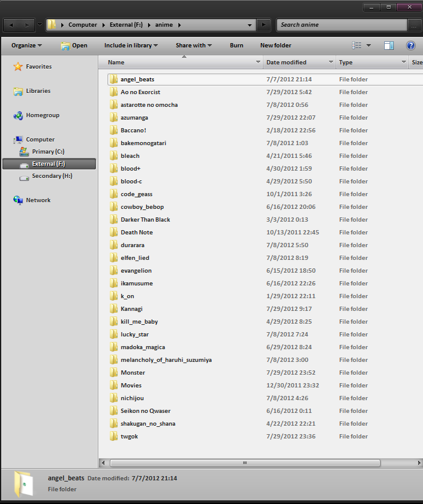423x504 pixels.
Task: Open the Share with menu
Action: click(194, 46)
